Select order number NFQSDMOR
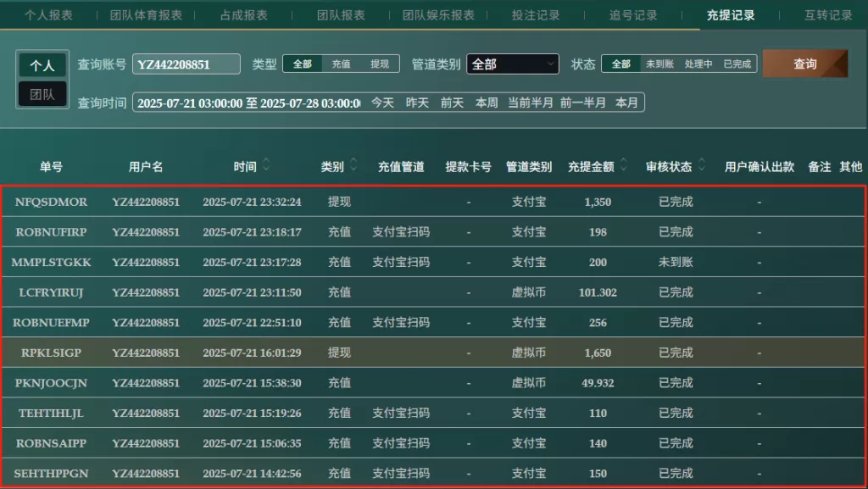Image resolution: width=868 pixels, height=489 pixels. [x=51, y=202]
